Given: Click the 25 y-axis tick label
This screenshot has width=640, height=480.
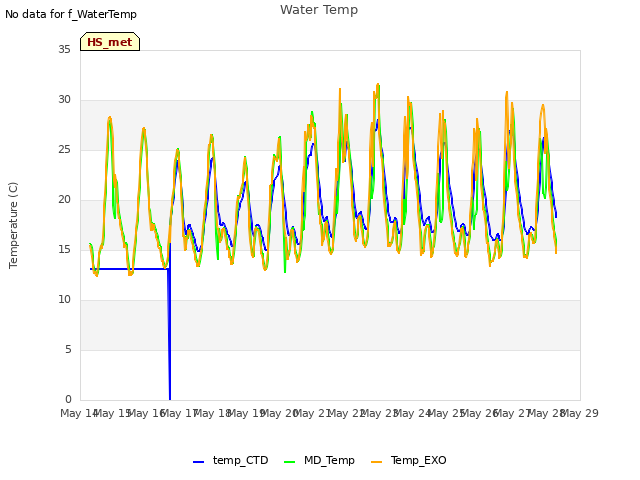Looking at the screenshot, I should click(x=64, y=149).
